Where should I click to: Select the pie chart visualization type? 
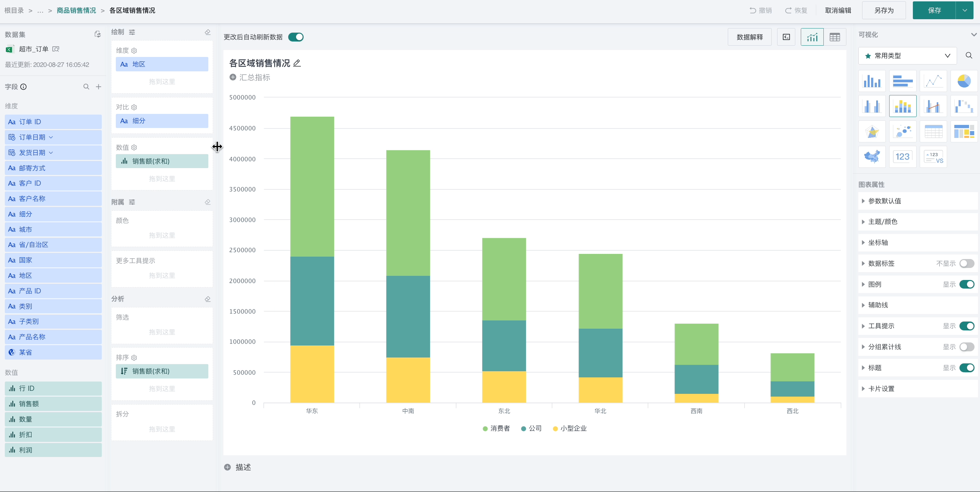[964, 81]
